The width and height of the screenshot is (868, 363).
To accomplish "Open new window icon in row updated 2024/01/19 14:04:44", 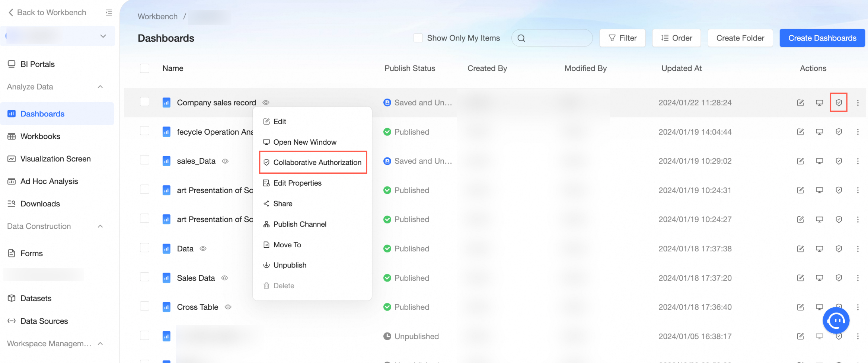I will [819, 132].
